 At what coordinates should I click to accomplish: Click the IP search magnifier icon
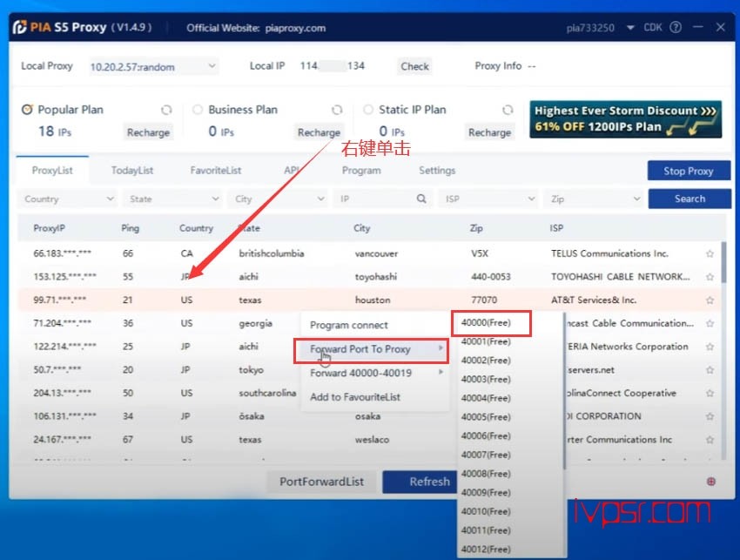[x=421, y=199]
